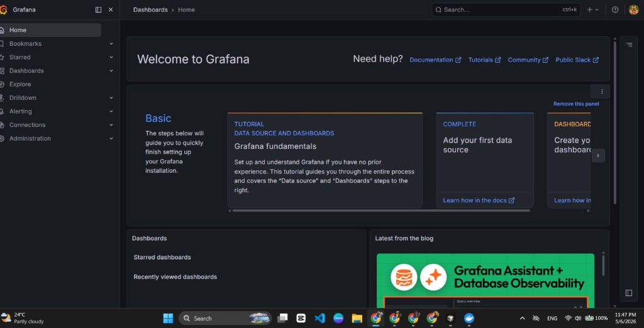The image size is (644, 328).
Task: Focus the top Search field
Action: (506, 10)
